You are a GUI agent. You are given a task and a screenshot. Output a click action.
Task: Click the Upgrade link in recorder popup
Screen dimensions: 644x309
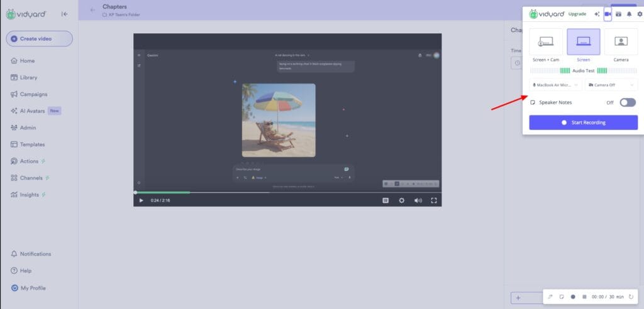577,14
